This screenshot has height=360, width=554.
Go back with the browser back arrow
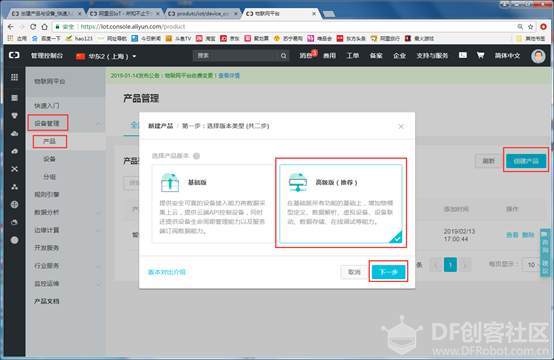(x=11, y=27)
